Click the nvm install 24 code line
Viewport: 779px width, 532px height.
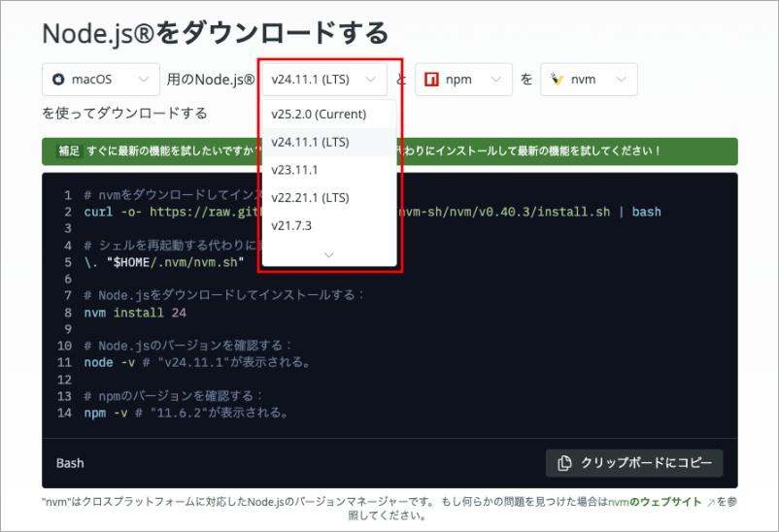[x=134, y=313]
